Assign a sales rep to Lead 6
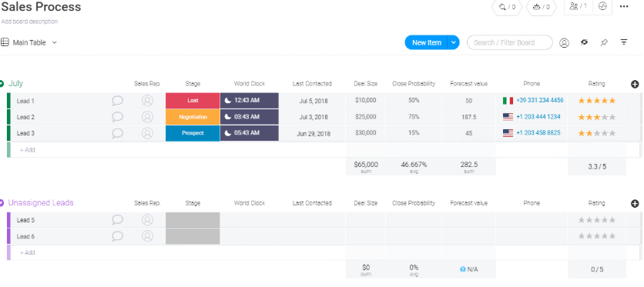Image resolution: width=644 pixels, height=287 pixels. click(x=147, y=236)
